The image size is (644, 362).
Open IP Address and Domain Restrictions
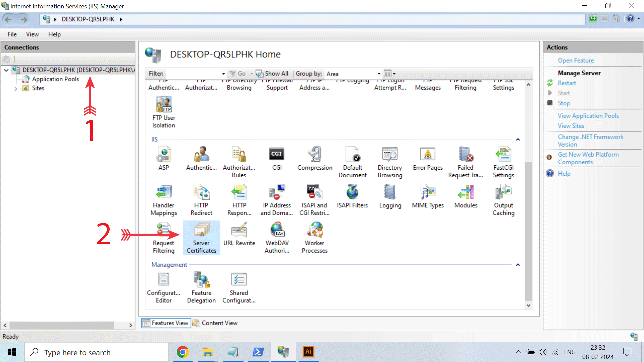point(277,200)
